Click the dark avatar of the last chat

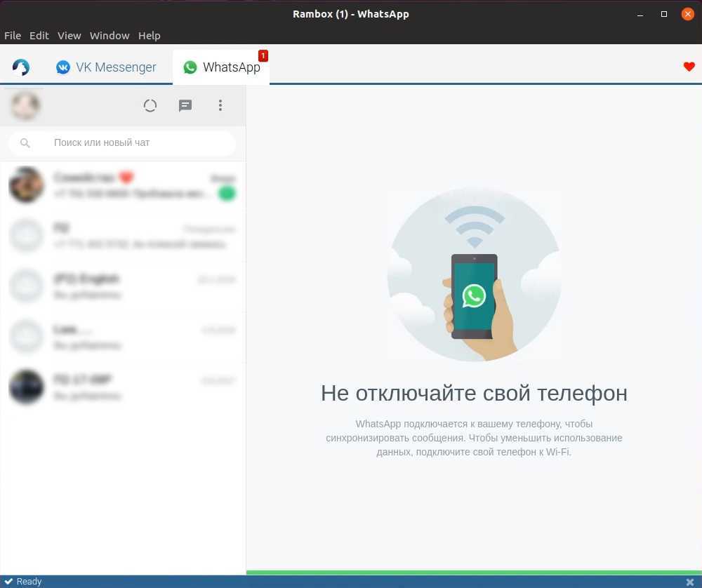[x=27, y=387]
